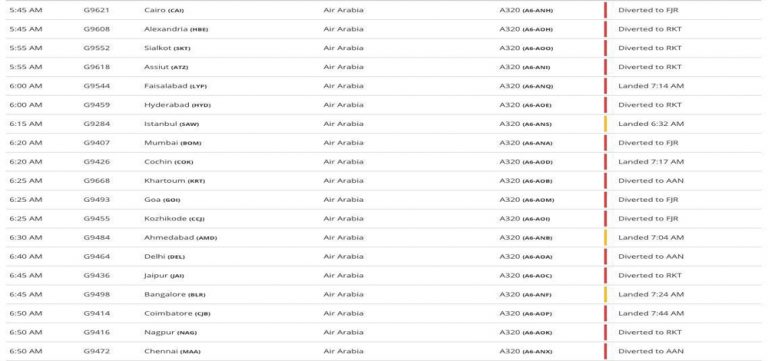This screenshot has height=361, width=768.
Task: Select flight G9493 from Goa
Action: [x=96, y=200]
